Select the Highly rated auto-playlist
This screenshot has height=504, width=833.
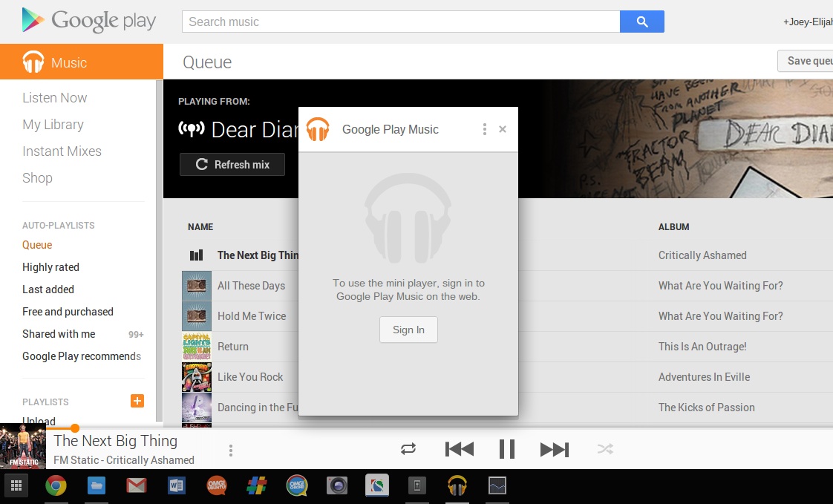50,267
